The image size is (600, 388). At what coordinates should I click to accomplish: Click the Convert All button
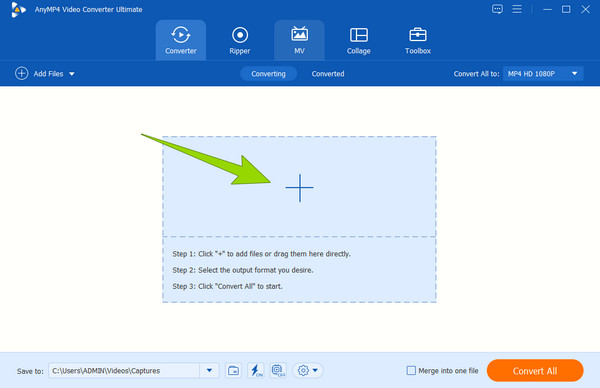click(535, 370)
